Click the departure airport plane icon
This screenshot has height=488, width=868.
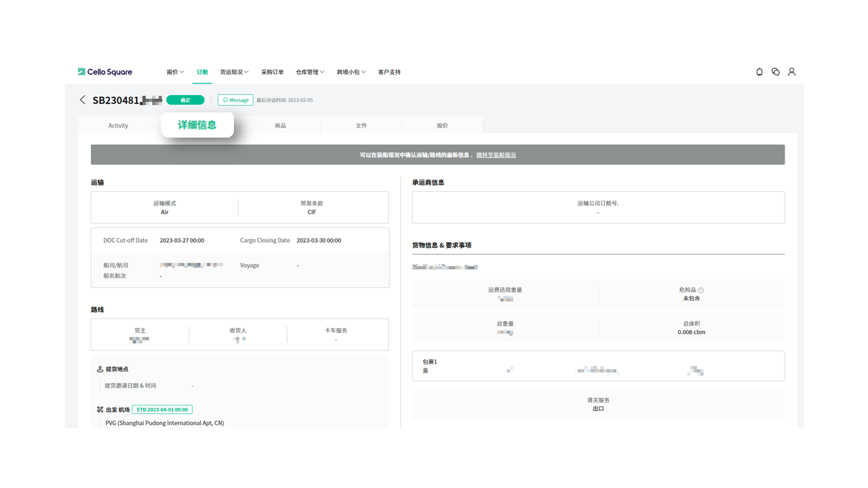(100, 410)
